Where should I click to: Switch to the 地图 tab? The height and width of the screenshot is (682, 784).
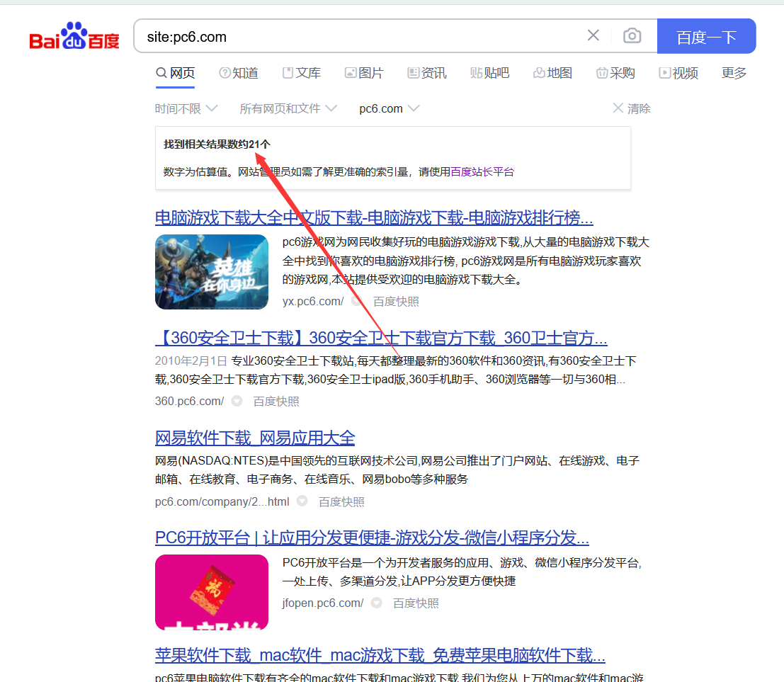(x=552, y=73)
